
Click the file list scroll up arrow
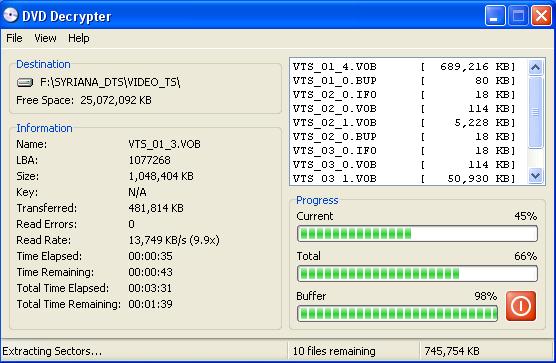(535, 67)
